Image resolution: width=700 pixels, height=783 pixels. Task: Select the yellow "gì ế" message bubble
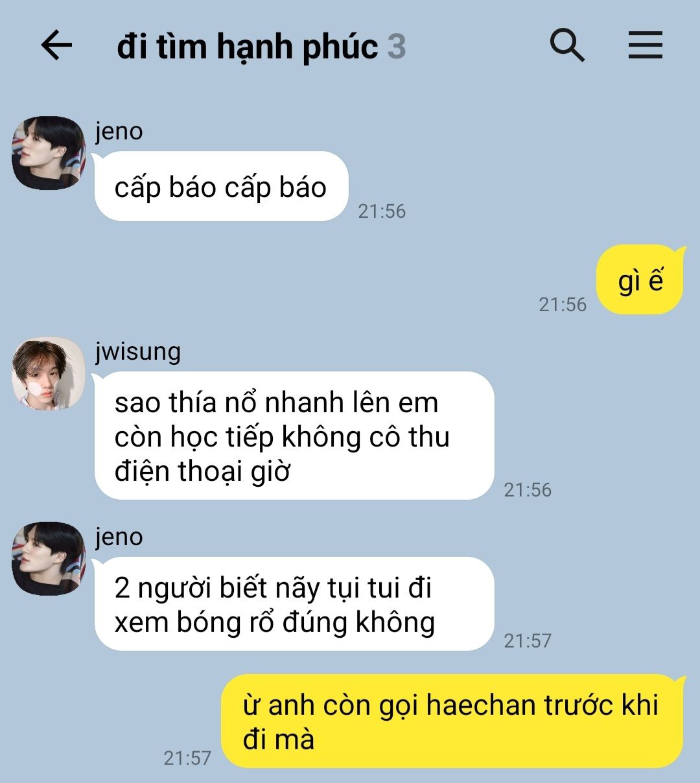coord(640,280)
